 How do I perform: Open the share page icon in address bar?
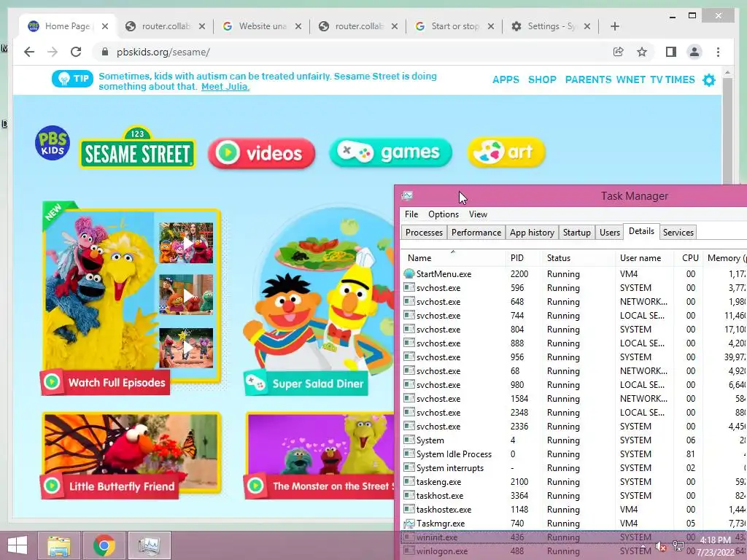(x=619, y=52)
